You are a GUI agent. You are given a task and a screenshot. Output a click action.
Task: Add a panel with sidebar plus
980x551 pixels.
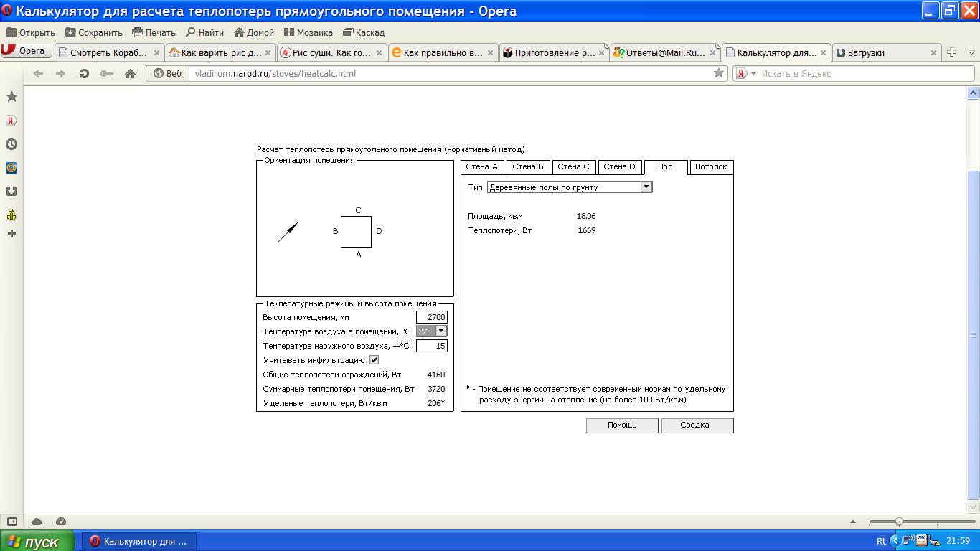(11, 234)
